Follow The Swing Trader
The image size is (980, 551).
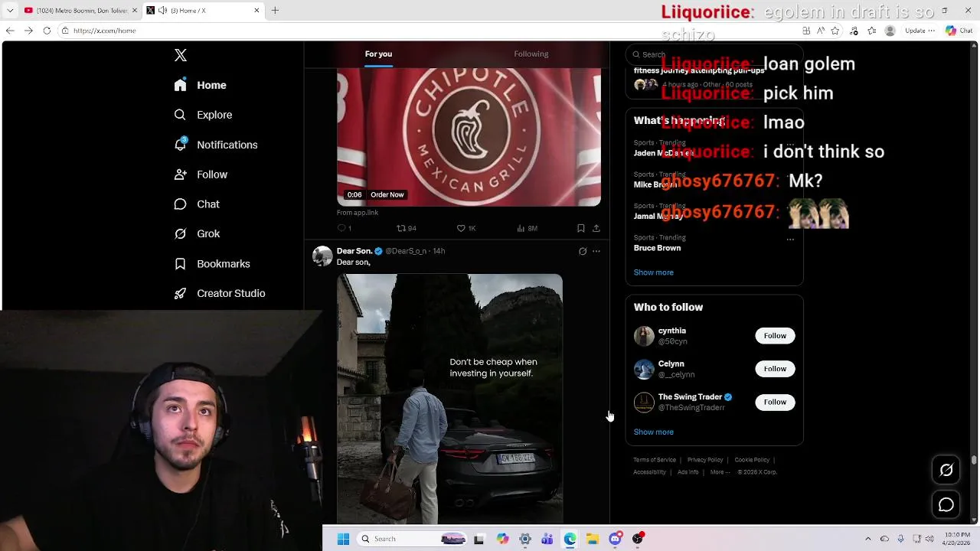coord(775,402)
